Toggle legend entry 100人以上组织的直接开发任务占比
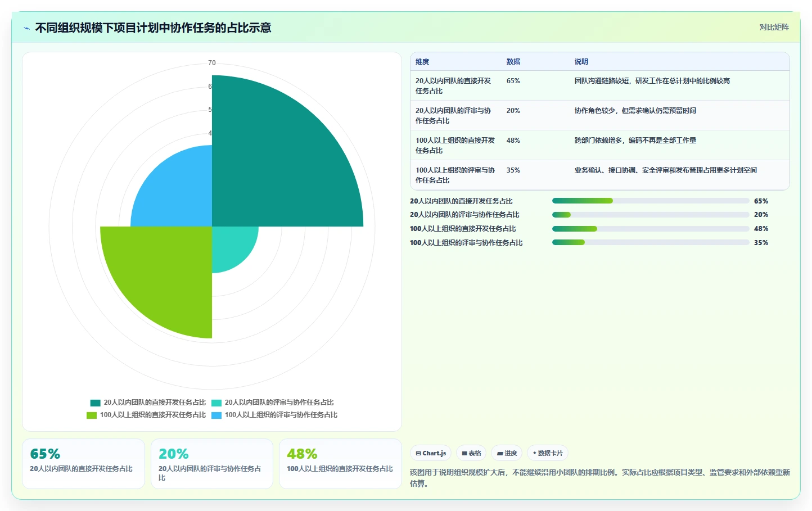 coord(146,415)
